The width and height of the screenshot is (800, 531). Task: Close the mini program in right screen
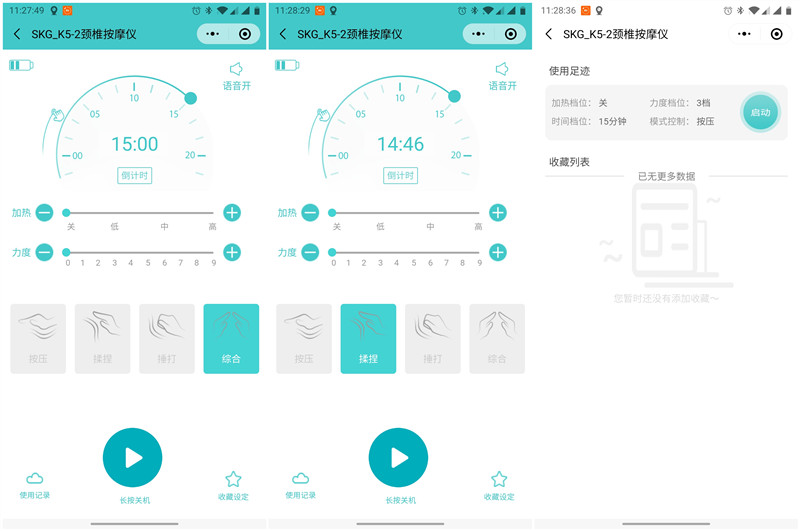click(x=777, y=34)
